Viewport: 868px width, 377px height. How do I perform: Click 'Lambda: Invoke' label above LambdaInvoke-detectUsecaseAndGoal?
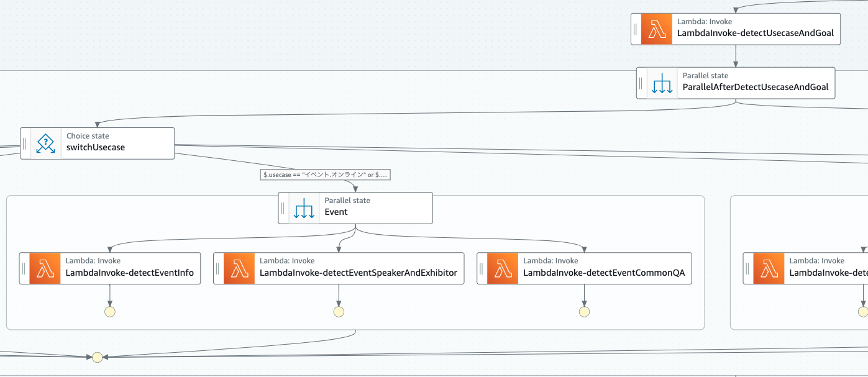[704, 22]
